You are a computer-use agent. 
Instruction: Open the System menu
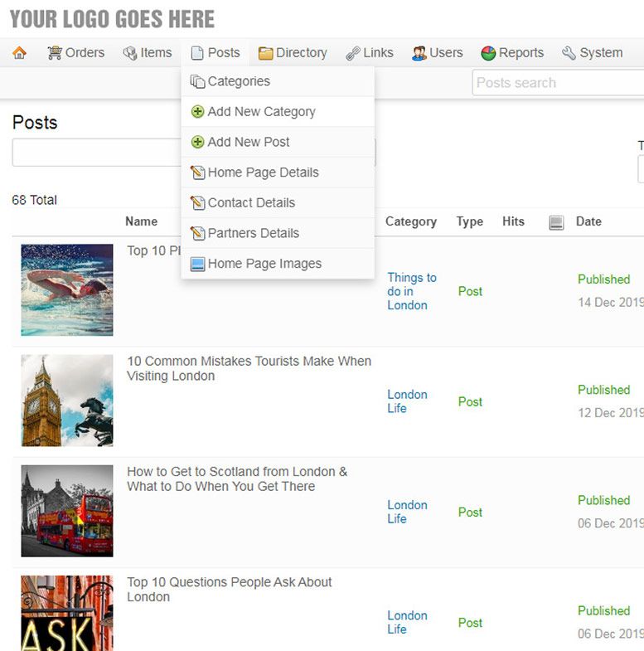tap(592, 53)
